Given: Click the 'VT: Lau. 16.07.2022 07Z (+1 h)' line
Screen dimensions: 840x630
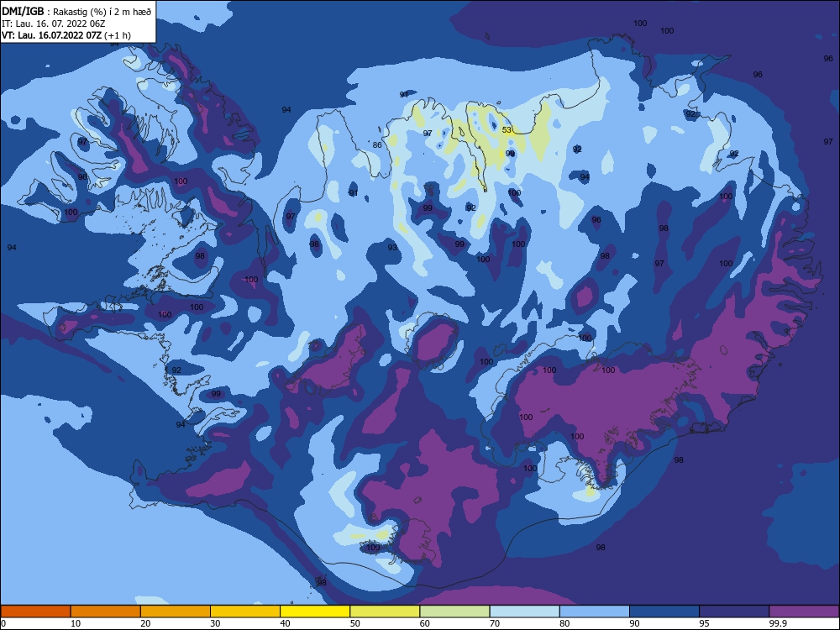Looking at the screenshot, I should point(66,35).
